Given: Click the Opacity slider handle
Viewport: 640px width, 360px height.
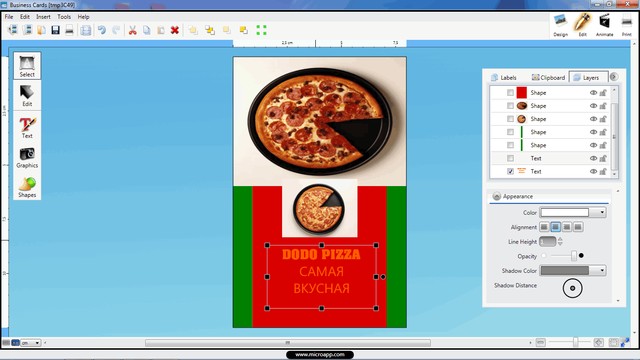Looking at the screenshot, I should point(573,256).
